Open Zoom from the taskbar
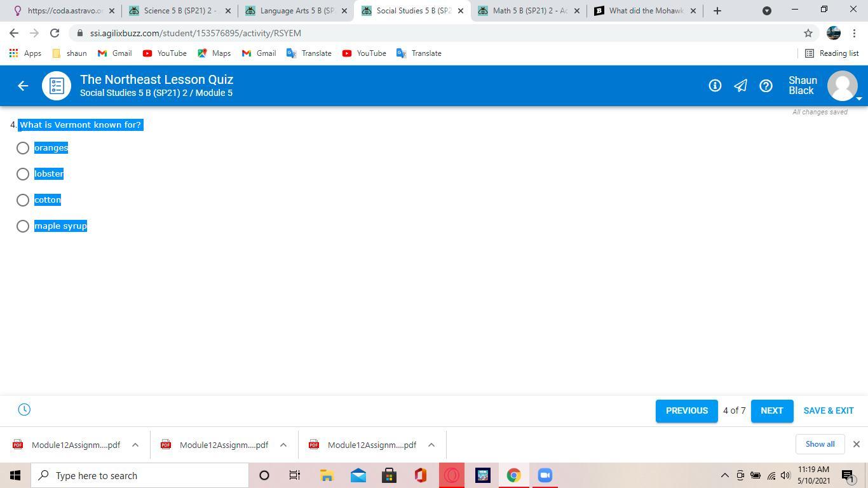 (545, 475)
